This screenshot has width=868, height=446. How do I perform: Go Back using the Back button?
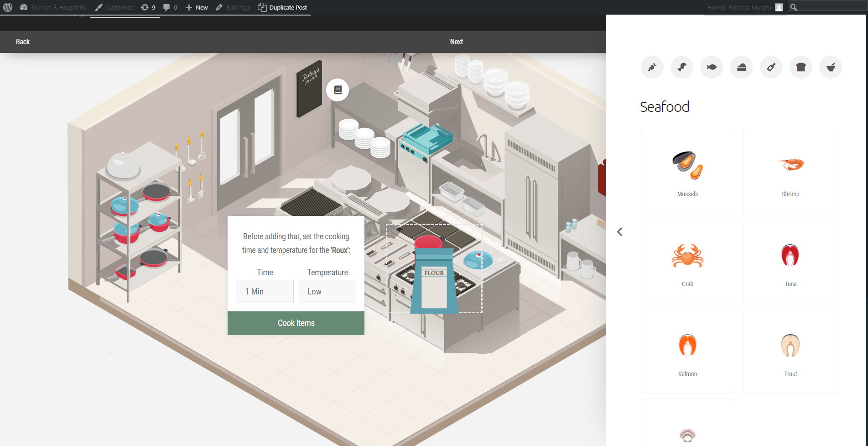(23, 42)
